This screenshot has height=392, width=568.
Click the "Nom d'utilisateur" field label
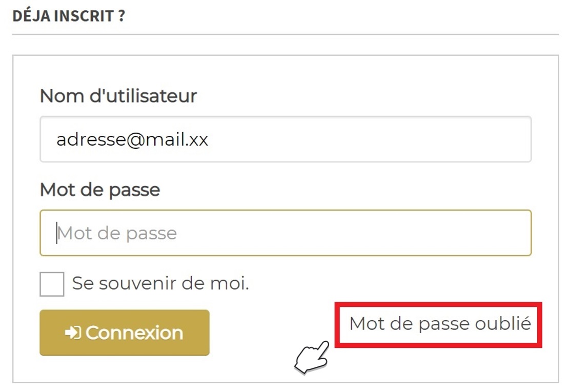pyautogui.click(x=118, y=96)
